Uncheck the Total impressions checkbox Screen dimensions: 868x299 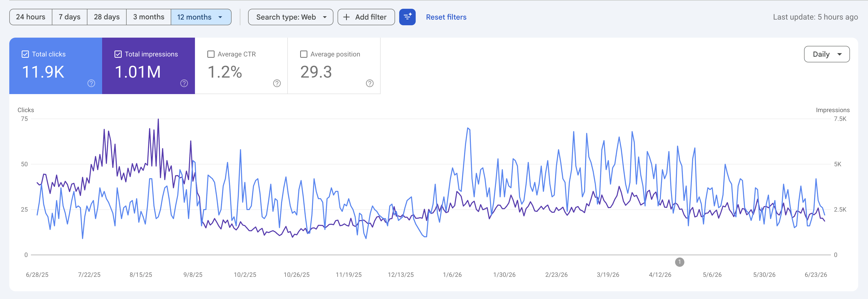click(x=118, y=54)
